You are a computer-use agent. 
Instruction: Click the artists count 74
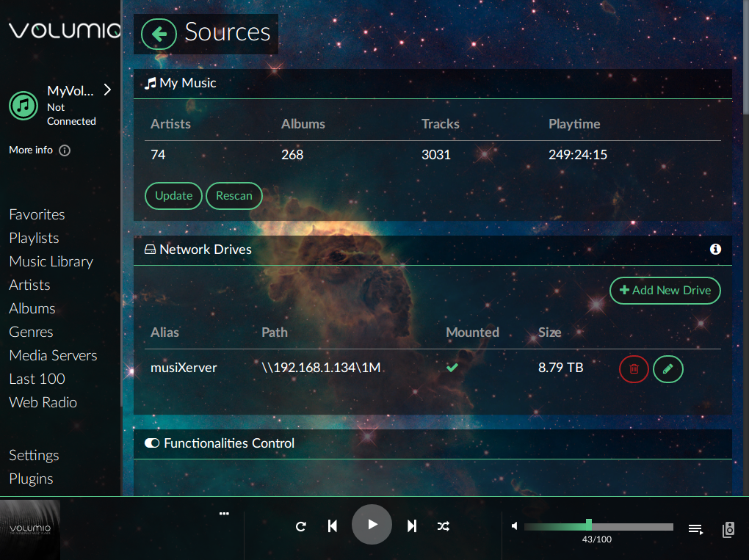point(158,155)
